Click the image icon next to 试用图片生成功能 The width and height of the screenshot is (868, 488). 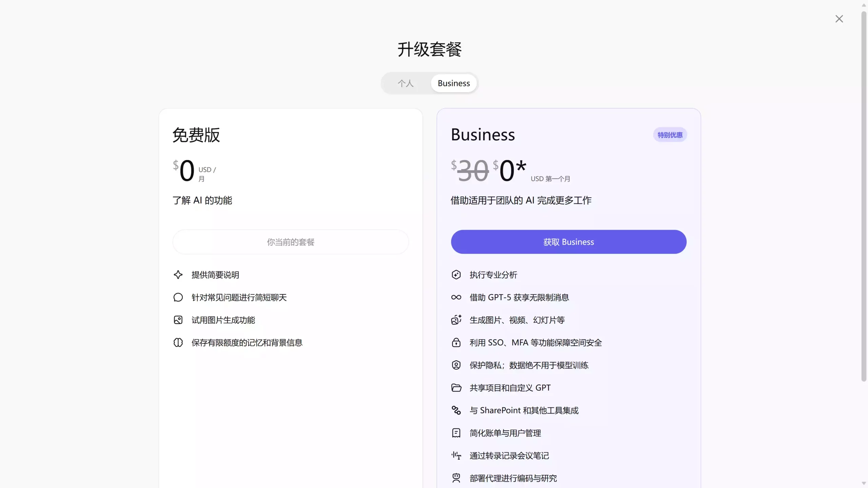(178, 320)
